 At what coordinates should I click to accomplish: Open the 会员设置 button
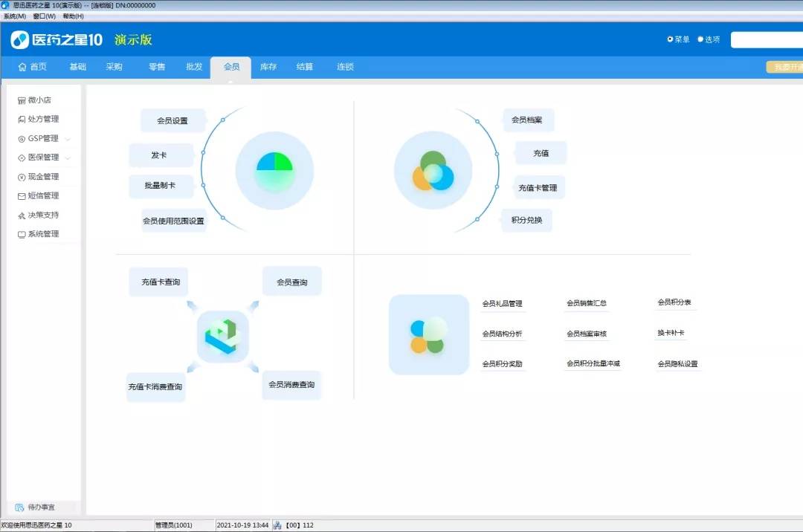tap(172, 120)
